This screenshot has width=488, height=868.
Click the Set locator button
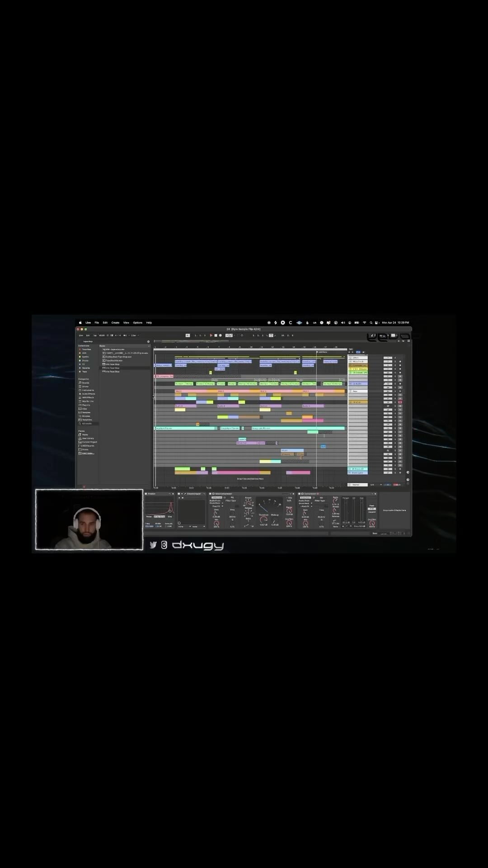point(351,349)
